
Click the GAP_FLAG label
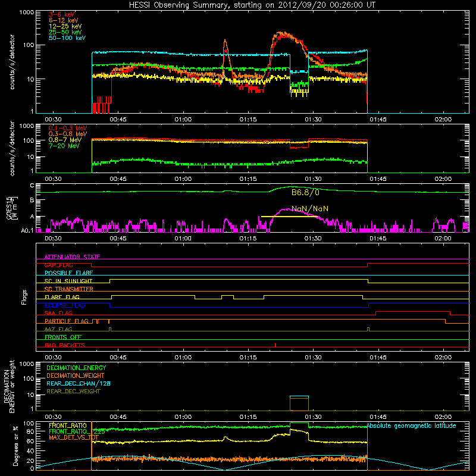tap(58, 265)
